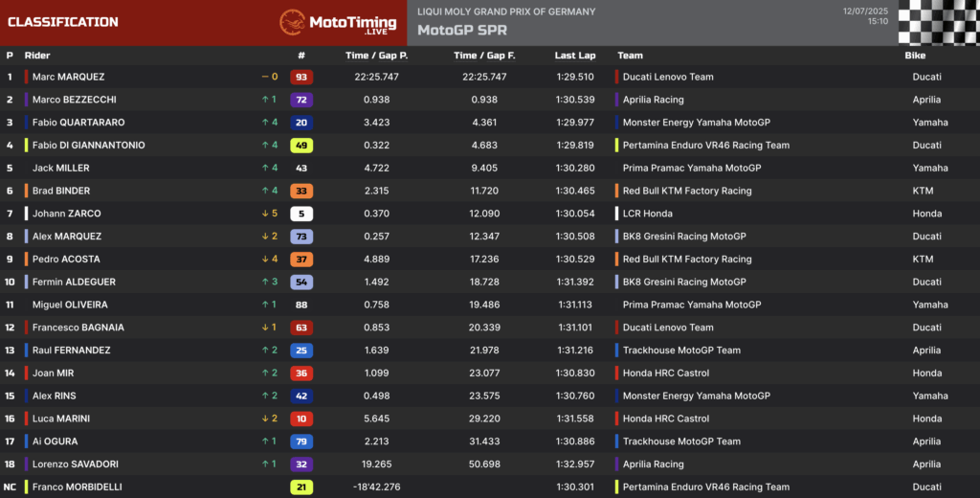Image resolution: width=980 pixels, height=498 pixels.
Task: Select Brad Binder's number 33 badge
Action: click(x=301, y=191)
